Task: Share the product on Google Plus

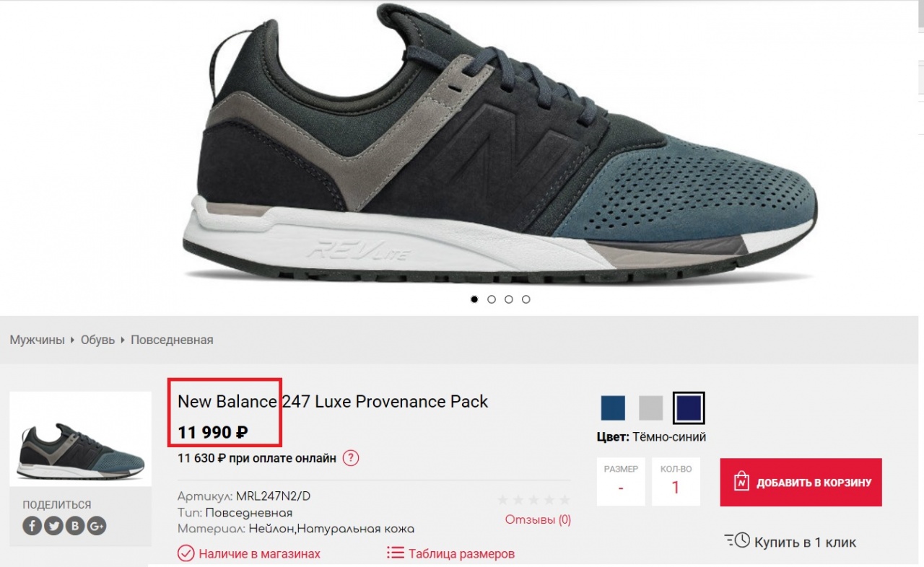Action: 97,526
